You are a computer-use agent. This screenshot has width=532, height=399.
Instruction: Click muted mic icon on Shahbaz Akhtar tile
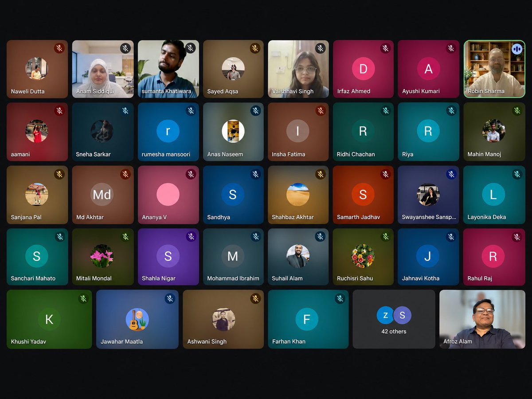point(321,174)
